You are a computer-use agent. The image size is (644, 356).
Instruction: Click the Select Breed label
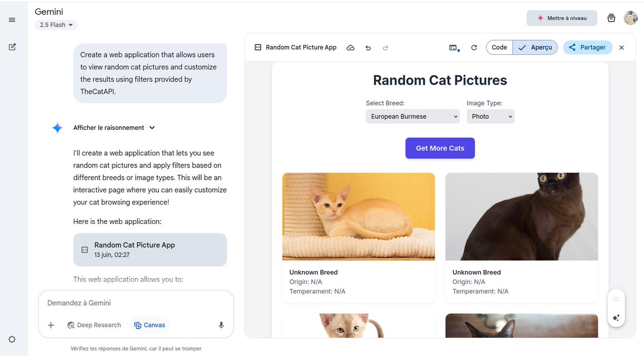click(x=385, y=103)
